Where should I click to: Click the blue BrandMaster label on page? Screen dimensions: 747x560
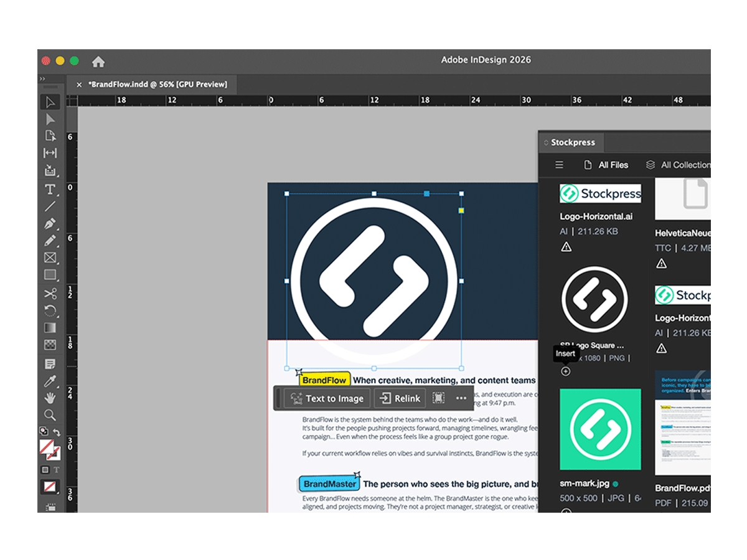[x=330, y=484]
